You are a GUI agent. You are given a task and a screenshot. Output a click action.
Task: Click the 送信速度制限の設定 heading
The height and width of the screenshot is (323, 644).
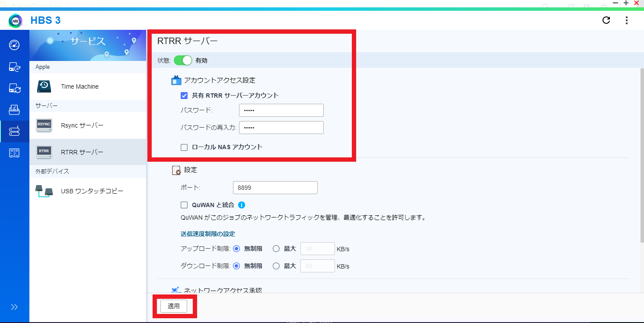coord(208,234)
